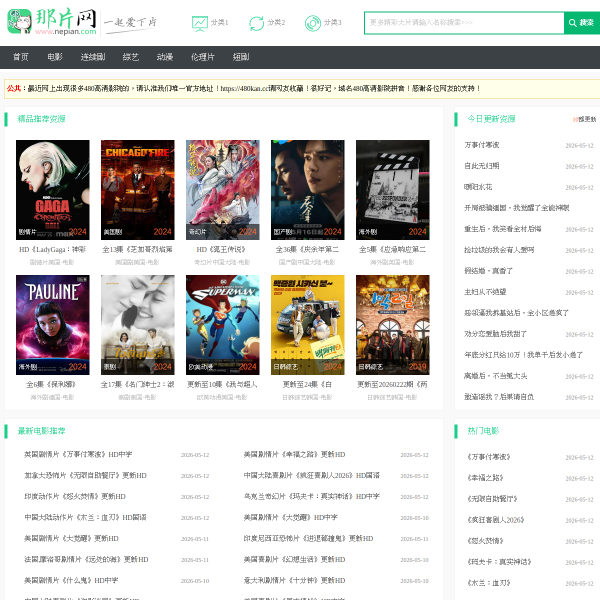Open the Superman animation poster
The image size is (600, 600).
[x=223, y=325]
